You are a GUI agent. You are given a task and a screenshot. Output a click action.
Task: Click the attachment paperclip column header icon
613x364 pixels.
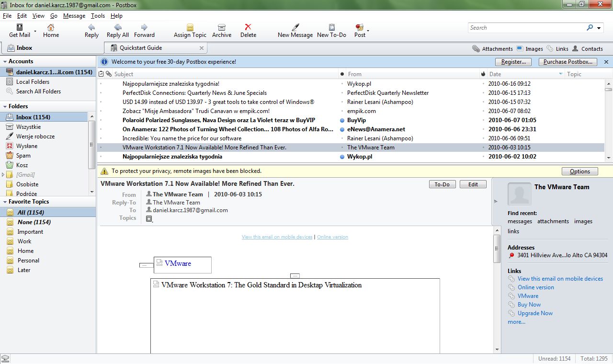click(109, 74)
